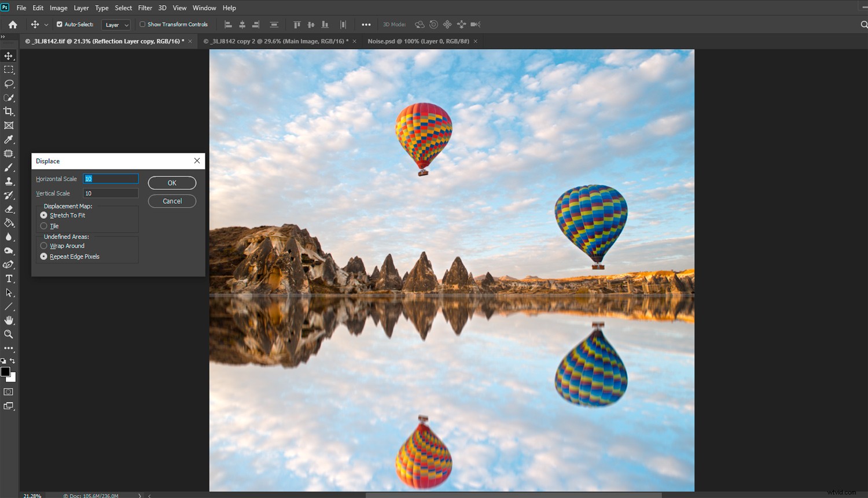Choose the Lasso tool
Viewport: 868px width, 498px height.
(9, 83)
